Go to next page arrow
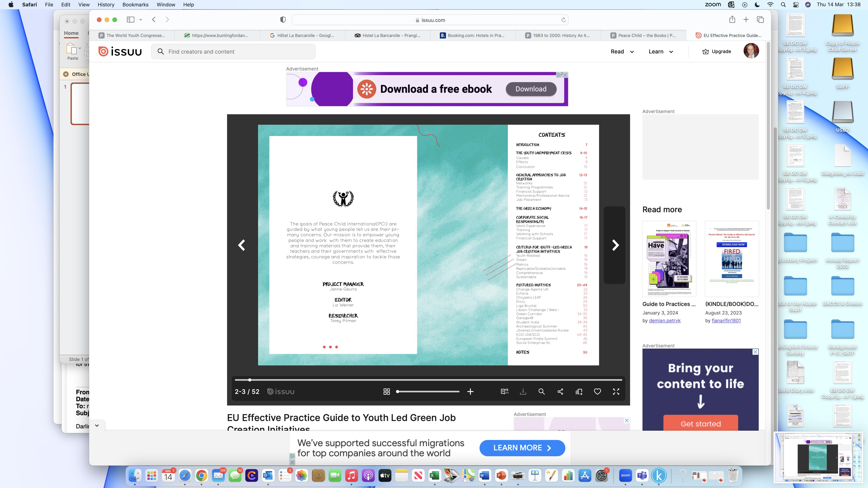This screenshot has width=868, height=488. tap(615, 245)
